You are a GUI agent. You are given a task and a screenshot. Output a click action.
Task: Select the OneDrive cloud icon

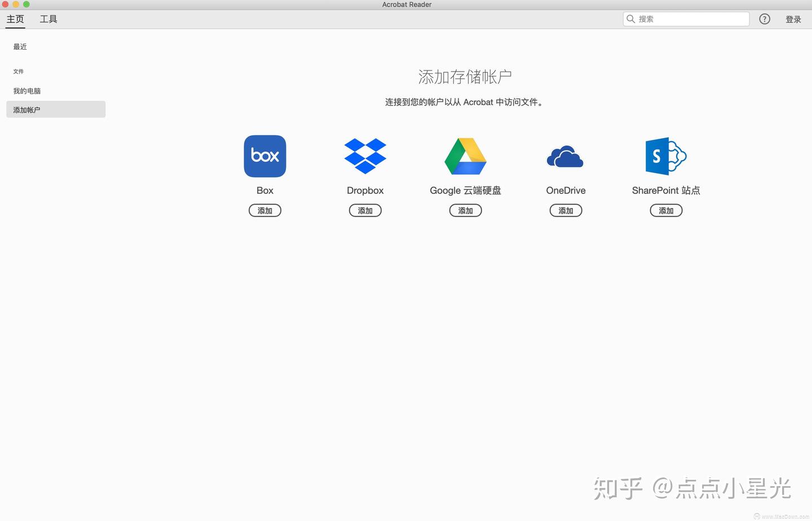(566, 156)
